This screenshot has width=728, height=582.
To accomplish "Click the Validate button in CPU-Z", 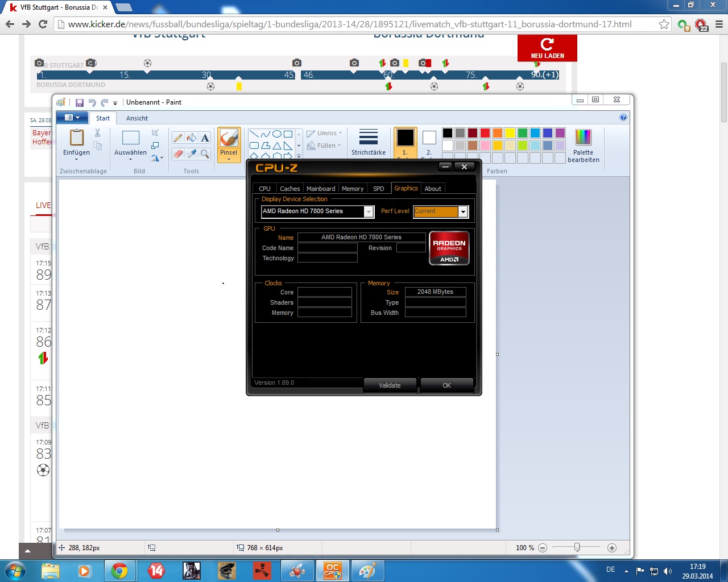I will click(390, 385).
